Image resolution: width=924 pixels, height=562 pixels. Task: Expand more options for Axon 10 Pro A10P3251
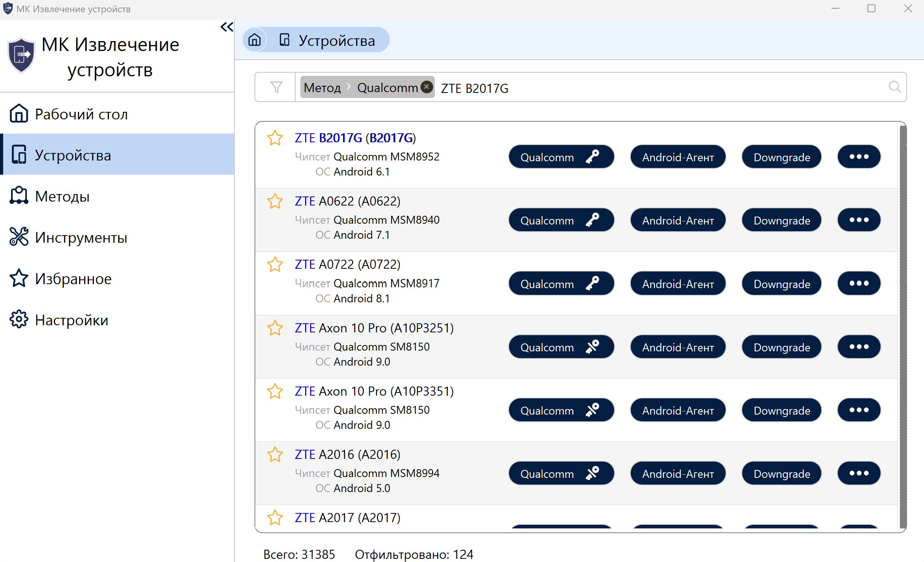(x=859, y=347)
